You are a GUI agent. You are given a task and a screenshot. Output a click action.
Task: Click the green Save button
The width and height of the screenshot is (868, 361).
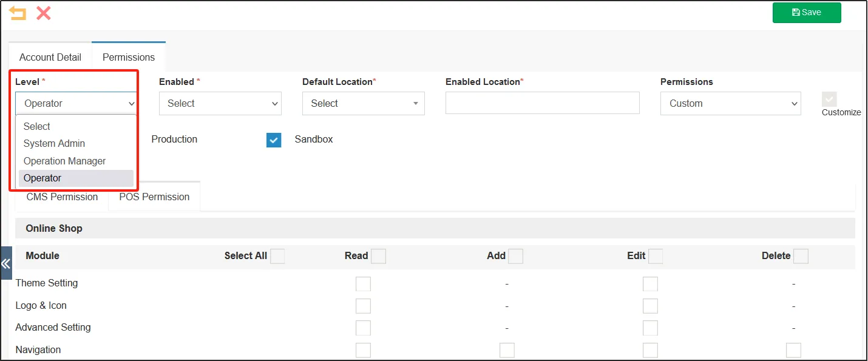(x=806, y=13)
